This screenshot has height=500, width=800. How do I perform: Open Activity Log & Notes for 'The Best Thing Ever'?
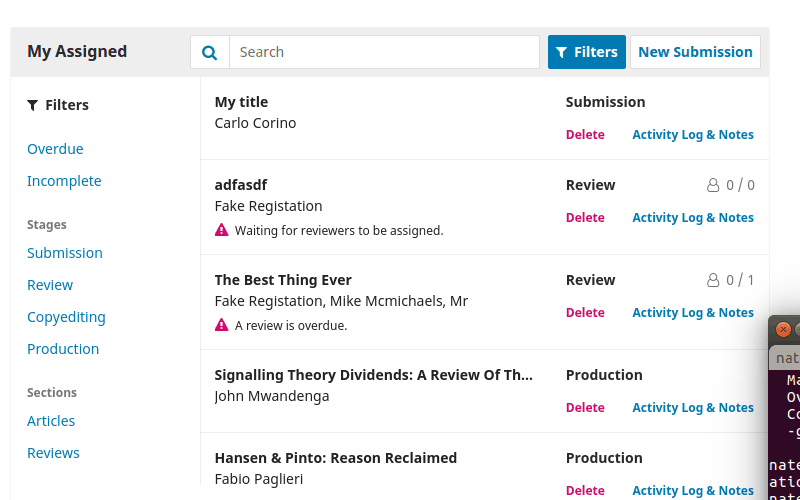(693, 313)
